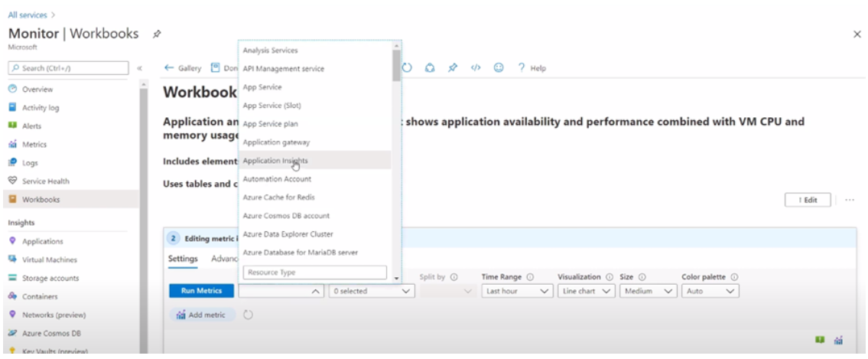
Task: Open Overview in the sidebar
Action: (37, 90)
